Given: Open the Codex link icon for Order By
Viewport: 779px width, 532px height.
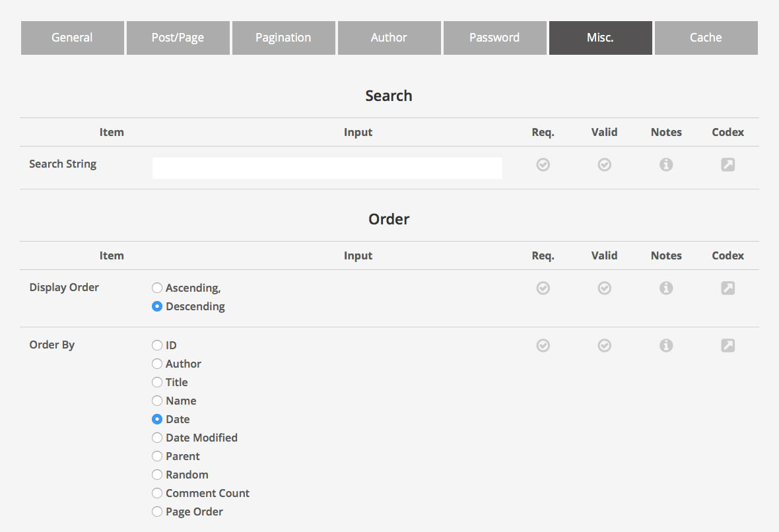Looking at the screenshot, I should [728, 345].
